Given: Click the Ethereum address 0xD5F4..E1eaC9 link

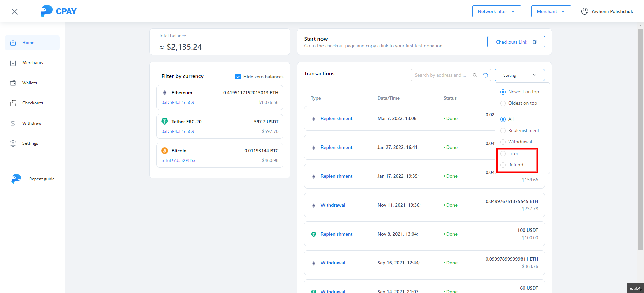Looking at the screenshot, I should click(178, 103).
